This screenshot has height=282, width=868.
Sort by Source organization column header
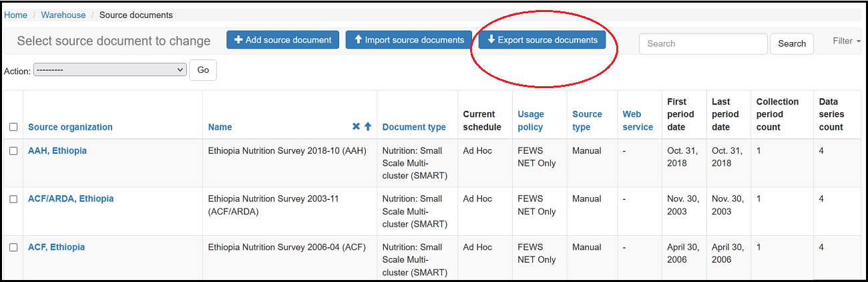click(70, 127)
